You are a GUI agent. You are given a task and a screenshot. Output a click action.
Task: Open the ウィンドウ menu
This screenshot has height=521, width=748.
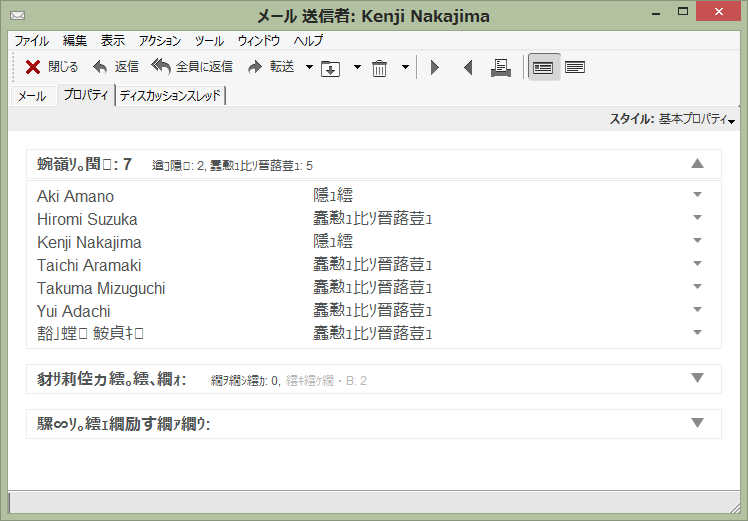[259, 41]
